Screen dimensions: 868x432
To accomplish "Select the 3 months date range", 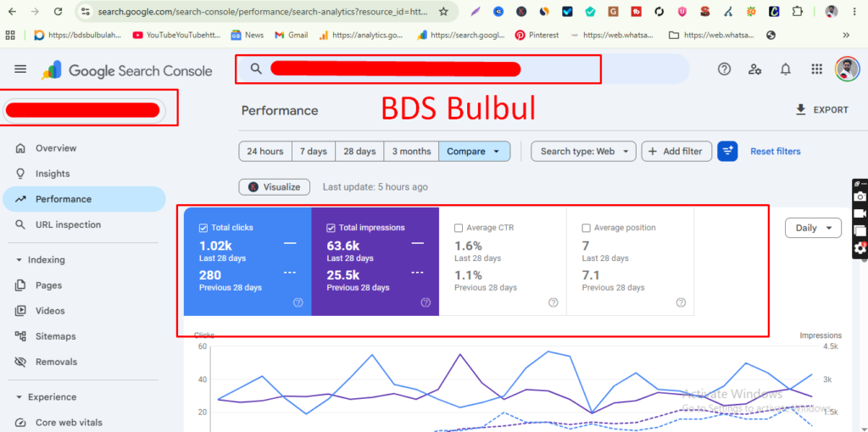I will coord(411,151).
